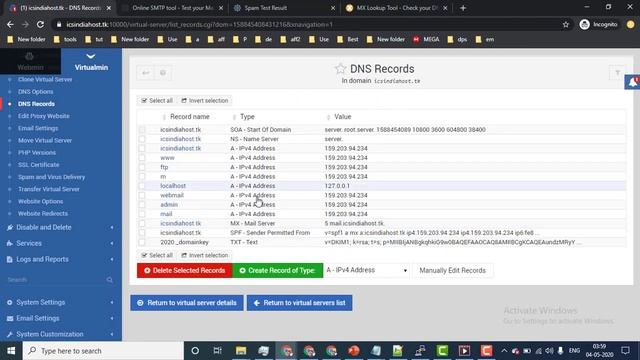Click the top Select all button
This screenshot has height=360, width=640.
point(157,100)
